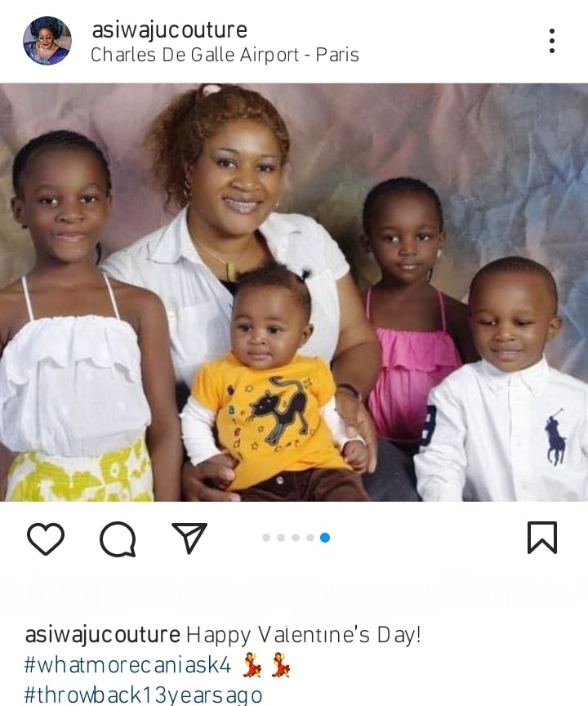Image resolution: width=588 pixels, height=706 pixels.
Task: Open asiwajucouture username in post header
Action: click(170, 30)
